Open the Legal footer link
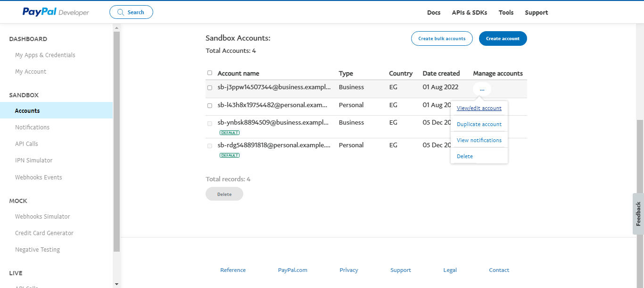The width and height of the screenshot is (644, 288). [x=450, y=270]
